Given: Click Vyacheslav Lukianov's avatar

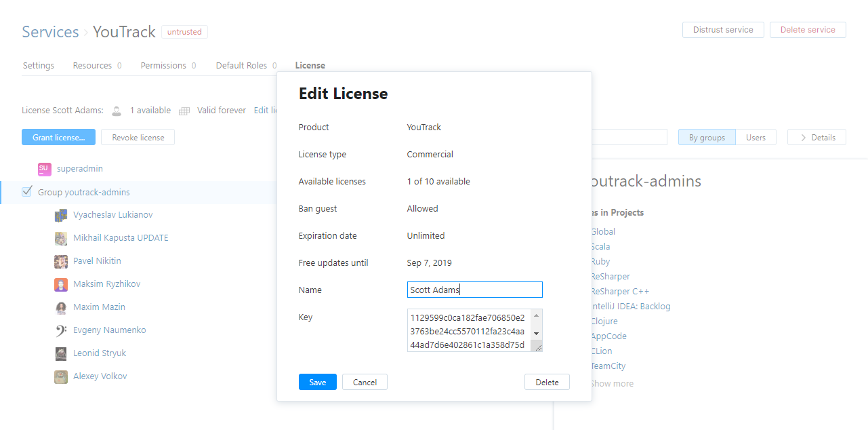Looking at the screenshot, I should [x=61, y=215].
